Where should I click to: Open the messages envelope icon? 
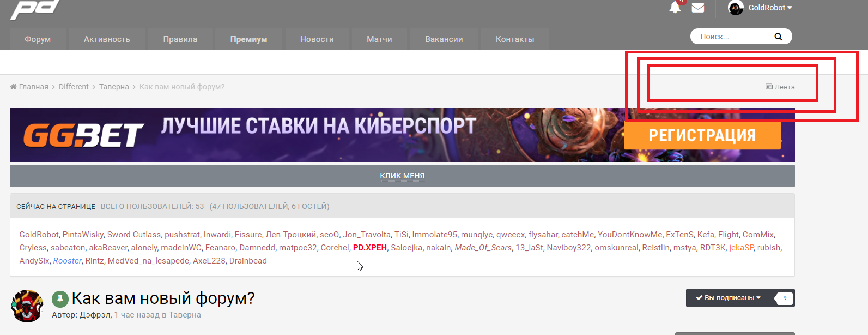pos(698,8)
